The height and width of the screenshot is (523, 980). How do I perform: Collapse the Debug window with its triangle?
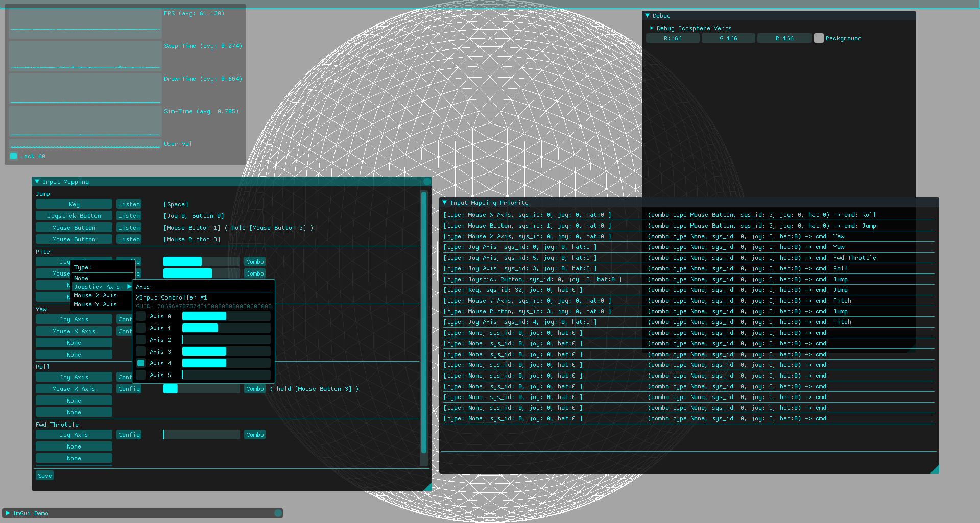tap(648, 16)
